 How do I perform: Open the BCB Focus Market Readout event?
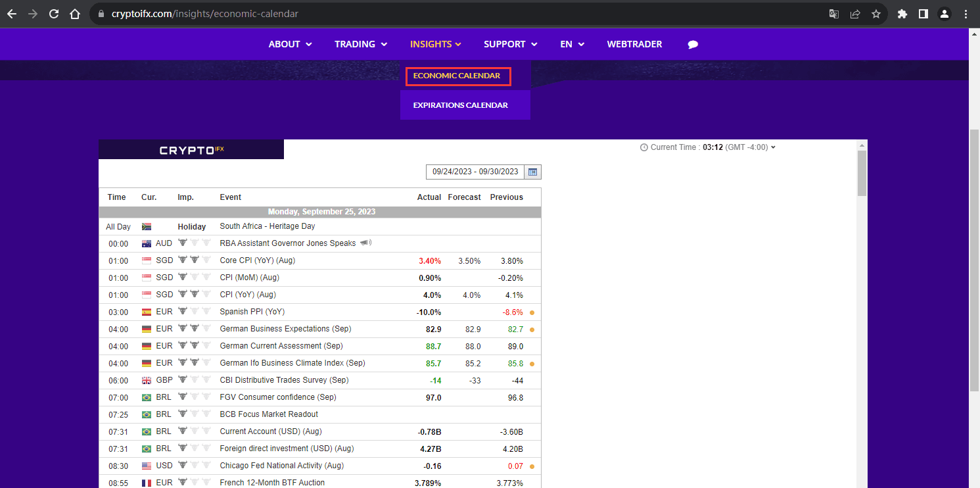point(269,414)
